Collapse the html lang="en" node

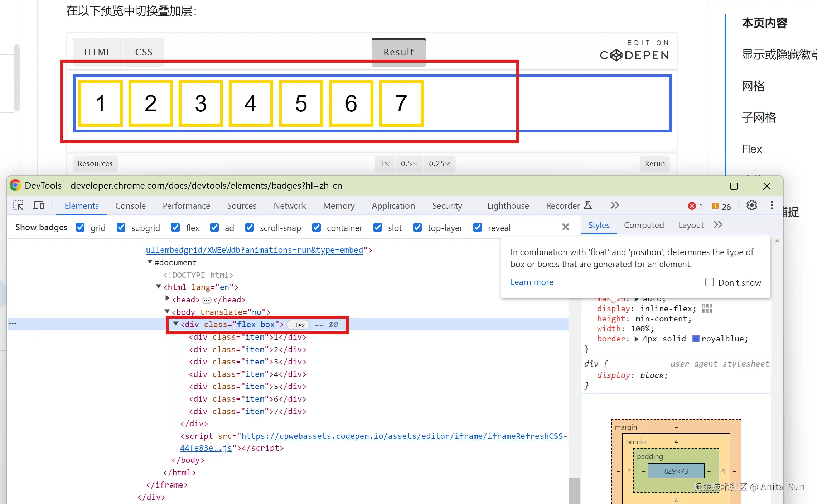[159, 287]
